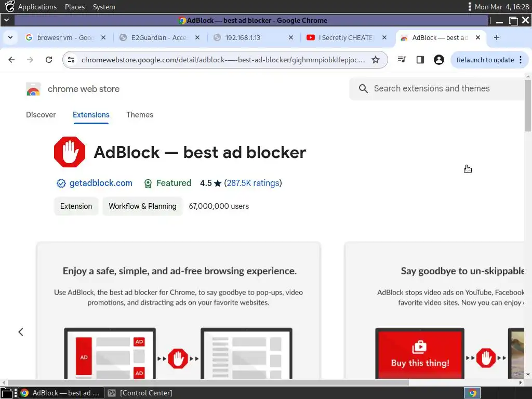Viewport: 532px width, 399px height.
Task: Close the AdBlock tab
Action: click(478, 37)
